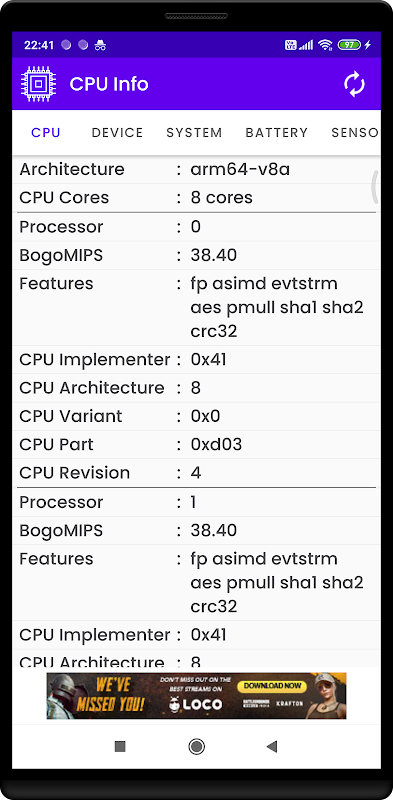393x800 pixels.
Task: Tap the recent apps square button
Action: pyautogui.click(x=120, y=747)
